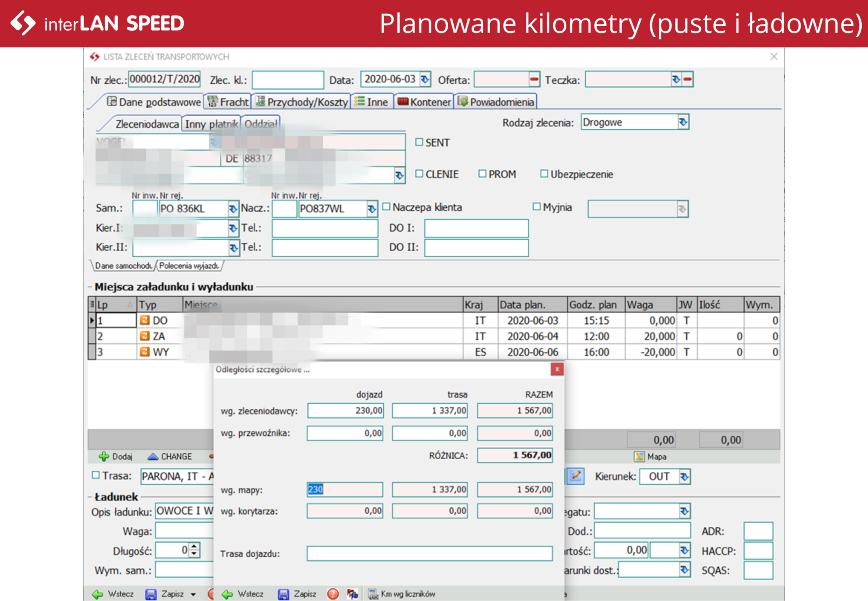The image size is (868, 601).
Task: Click the CHANGE blue triangle icon
Action: (x=153, y=457)
